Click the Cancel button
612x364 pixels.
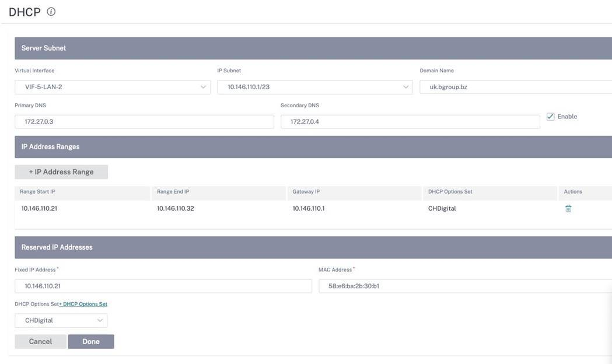click(41, 341)
